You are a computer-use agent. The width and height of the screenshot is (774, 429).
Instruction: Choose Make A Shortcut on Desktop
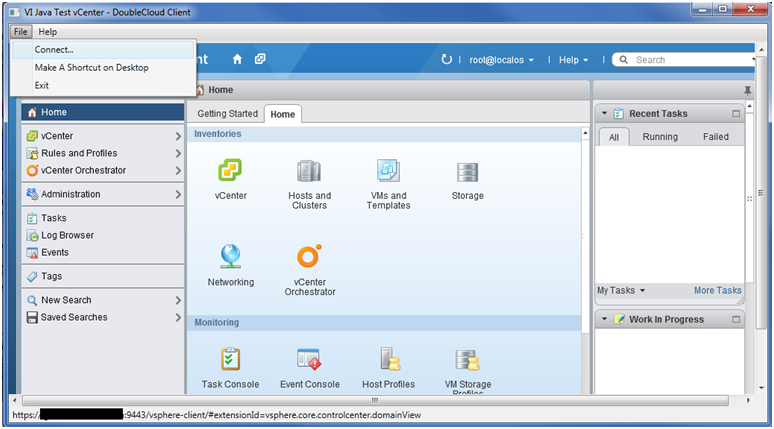coord(103,68)
